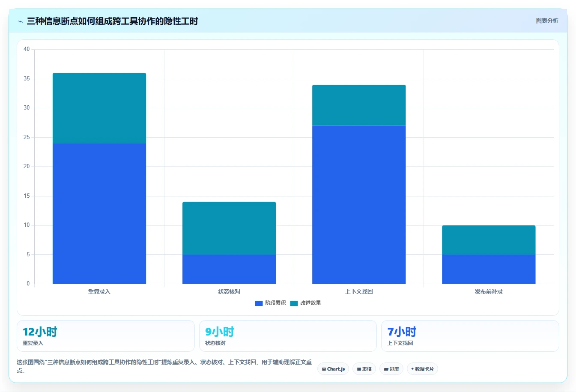Click the y-axis value 40

coord(27,49)
